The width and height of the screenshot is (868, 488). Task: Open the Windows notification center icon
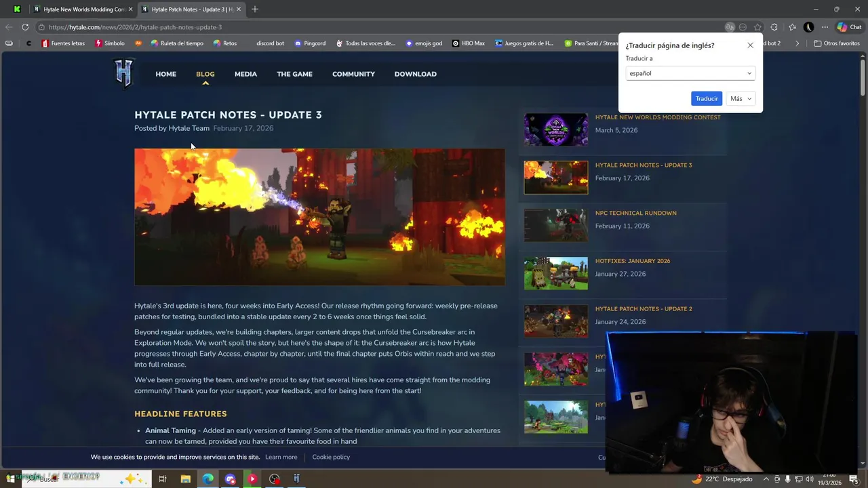854,479
